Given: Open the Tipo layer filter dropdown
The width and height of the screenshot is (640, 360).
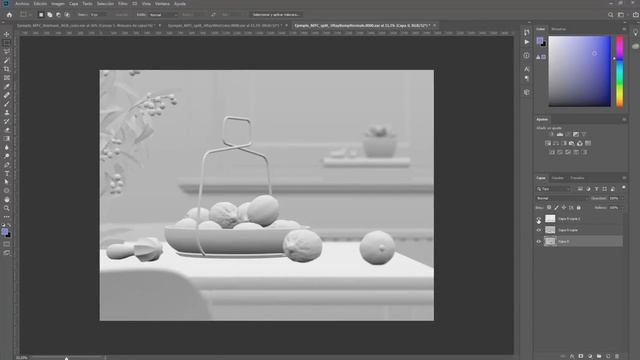Looking at the screenshot, I should [x=553, y=189].
